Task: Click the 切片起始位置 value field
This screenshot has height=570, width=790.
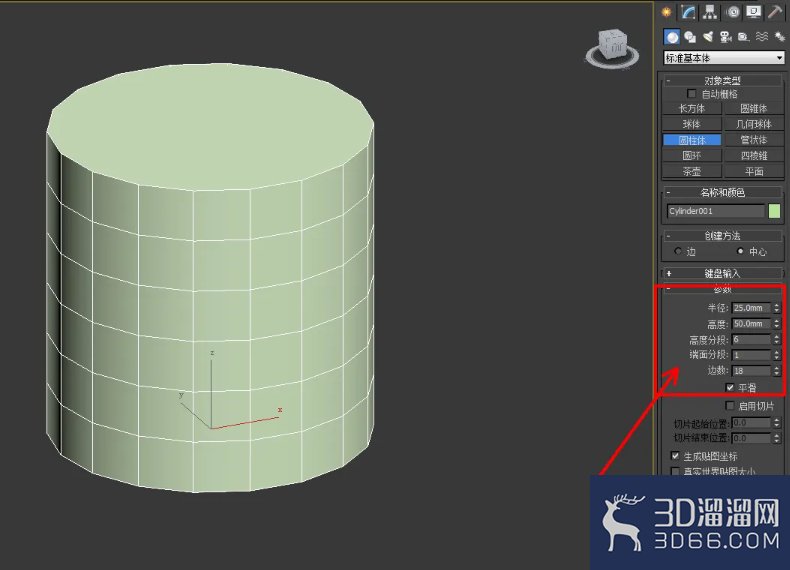Action: pyautogui.click(x=751, y=423)
